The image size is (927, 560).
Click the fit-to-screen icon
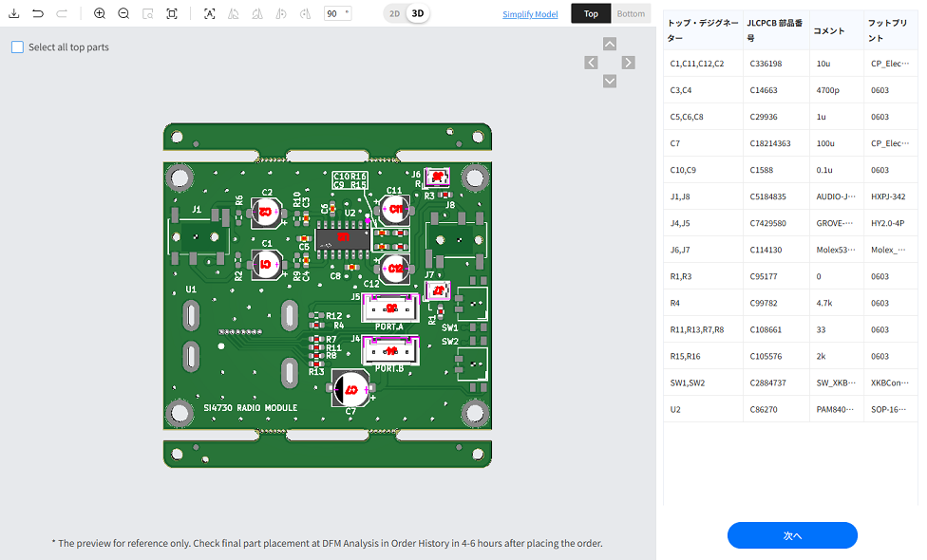[172, 13]
